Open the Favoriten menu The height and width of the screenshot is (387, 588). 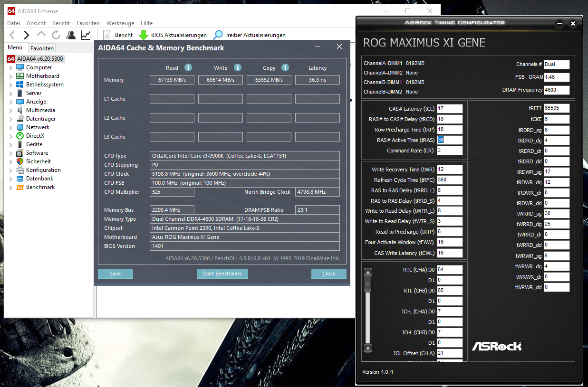coord(88,23)
